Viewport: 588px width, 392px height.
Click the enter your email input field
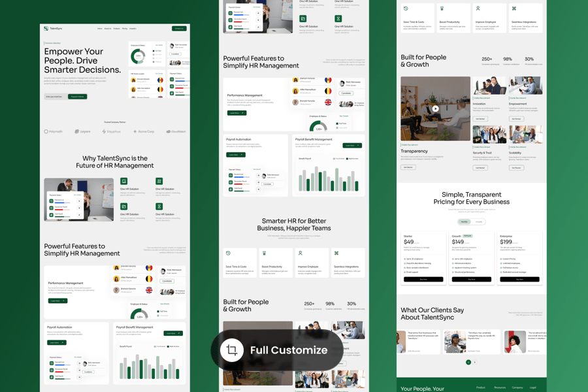point(55,97)
